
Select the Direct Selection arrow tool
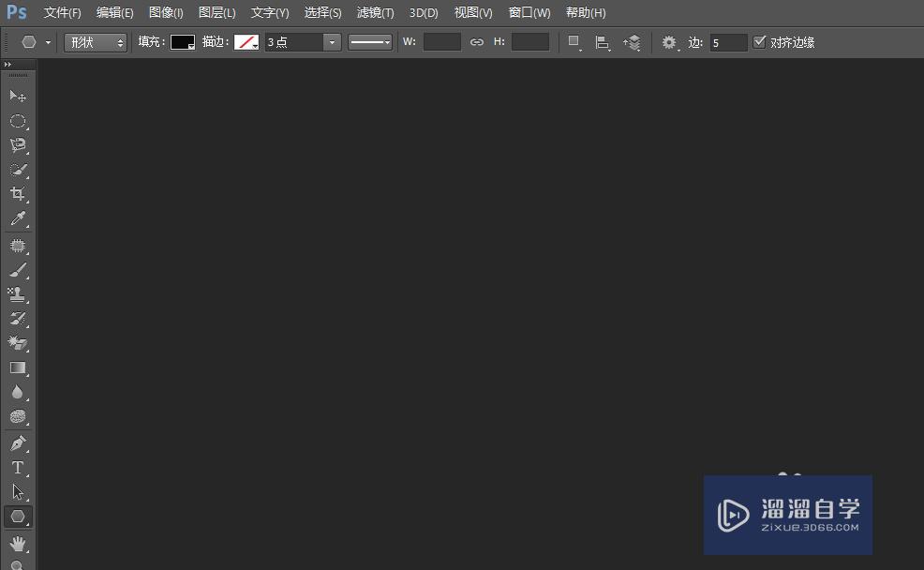18,492
